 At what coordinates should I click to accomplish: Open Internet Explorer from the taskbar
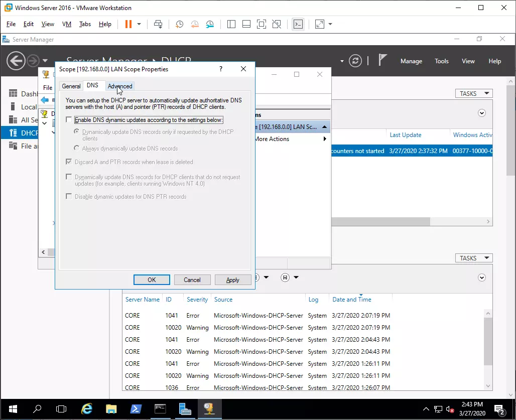click(86, 409)
